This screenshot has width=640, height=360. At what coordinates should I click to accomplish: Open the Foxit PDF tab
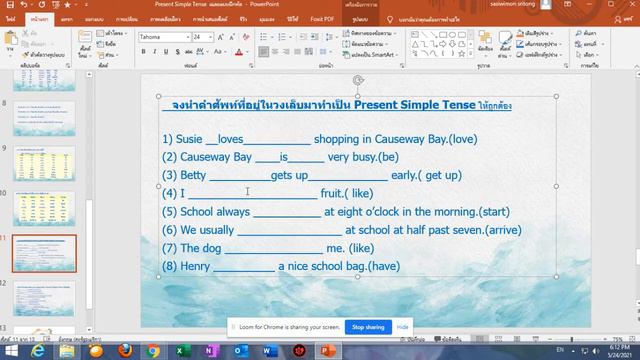(322, 19)
